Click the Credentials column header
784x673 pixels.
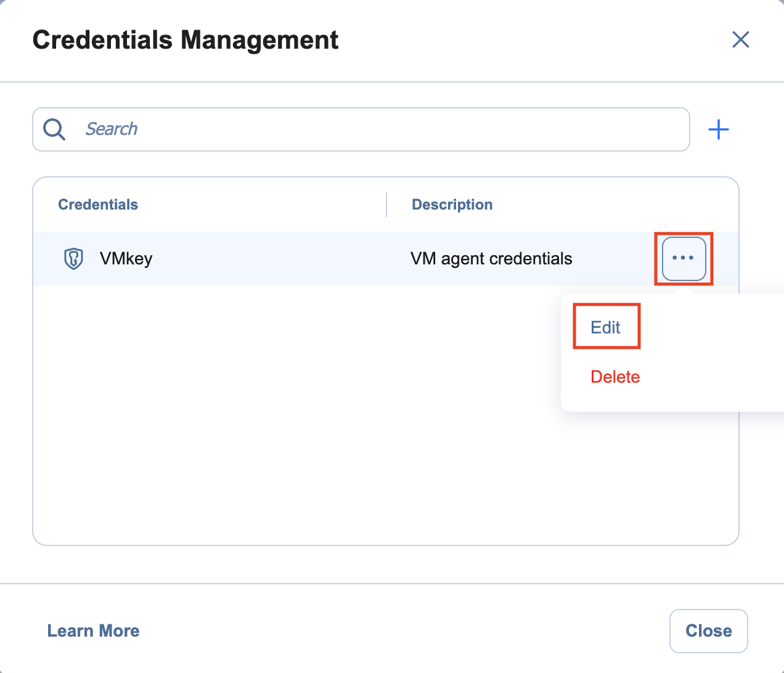coord(97,204)
